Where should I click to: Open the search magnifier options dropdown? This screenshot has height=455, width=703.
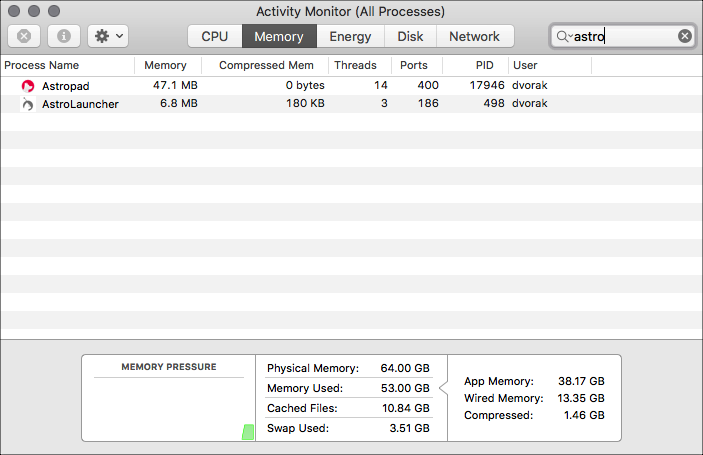564,36
